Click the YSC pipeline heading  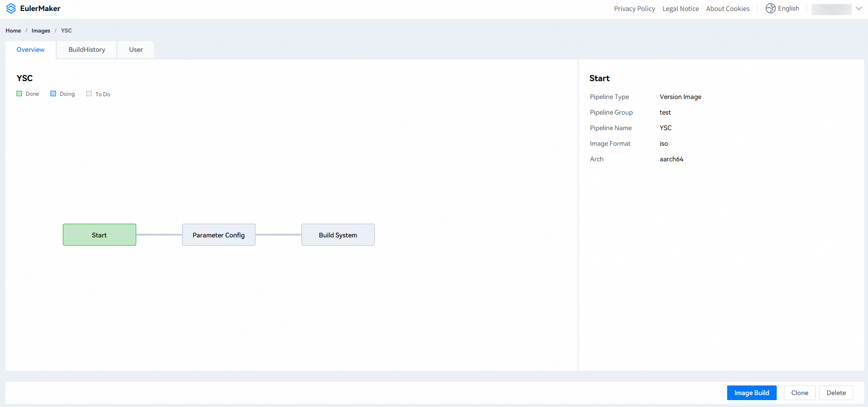[x=25, y=78]
